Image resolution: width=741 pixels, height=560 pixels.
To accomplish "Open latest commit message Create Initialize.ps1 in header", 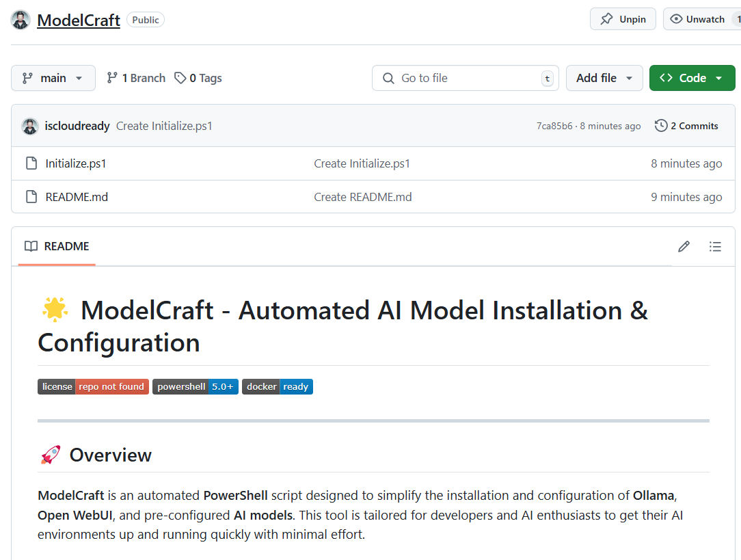I will (x=164, y=126).
